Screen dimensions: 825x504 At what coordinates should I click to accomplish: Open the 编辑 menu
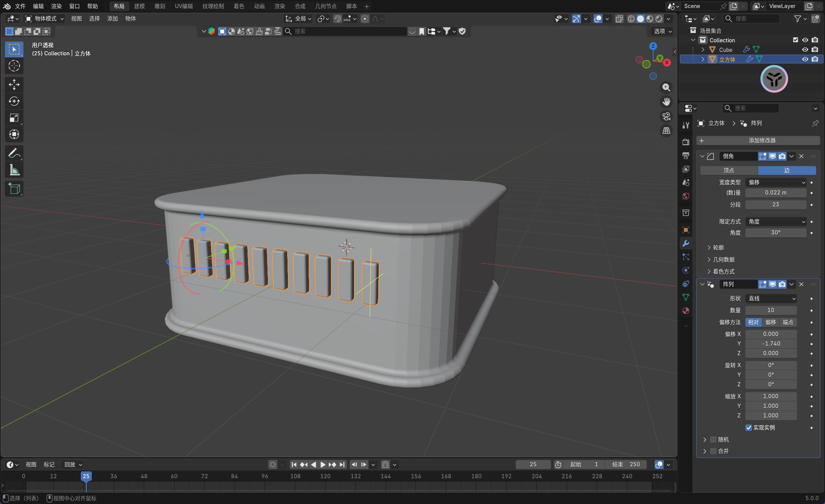[x=38, y=6]
